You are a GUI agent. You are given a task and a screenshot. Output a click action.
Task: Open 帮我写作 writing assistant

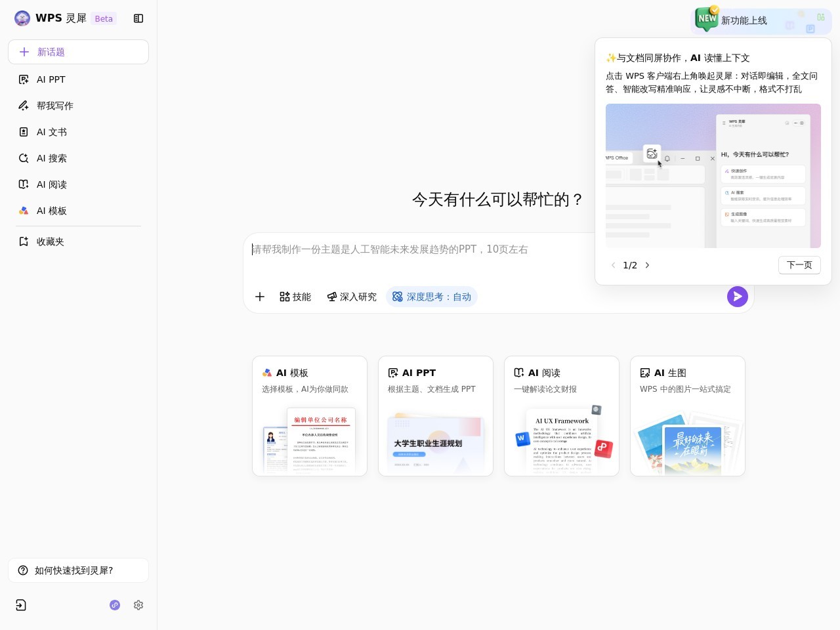[54, 106]
